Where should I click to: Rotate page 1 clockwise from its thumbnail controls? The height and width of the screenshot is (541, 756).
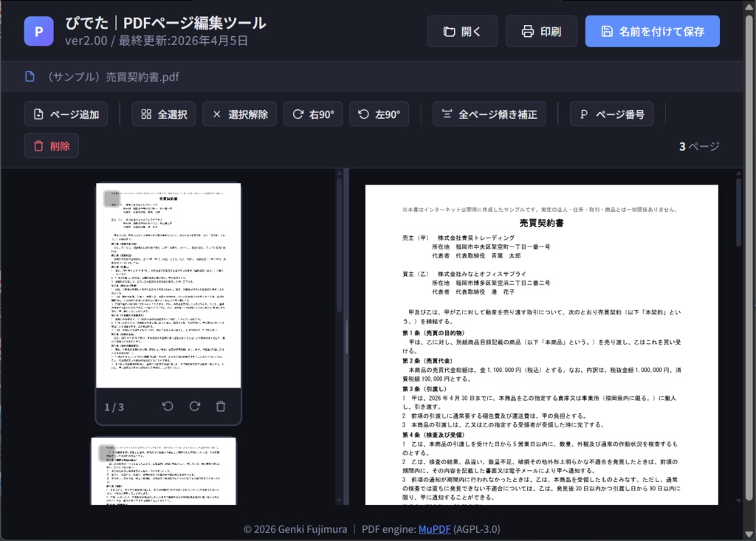(x=195, y=405)
